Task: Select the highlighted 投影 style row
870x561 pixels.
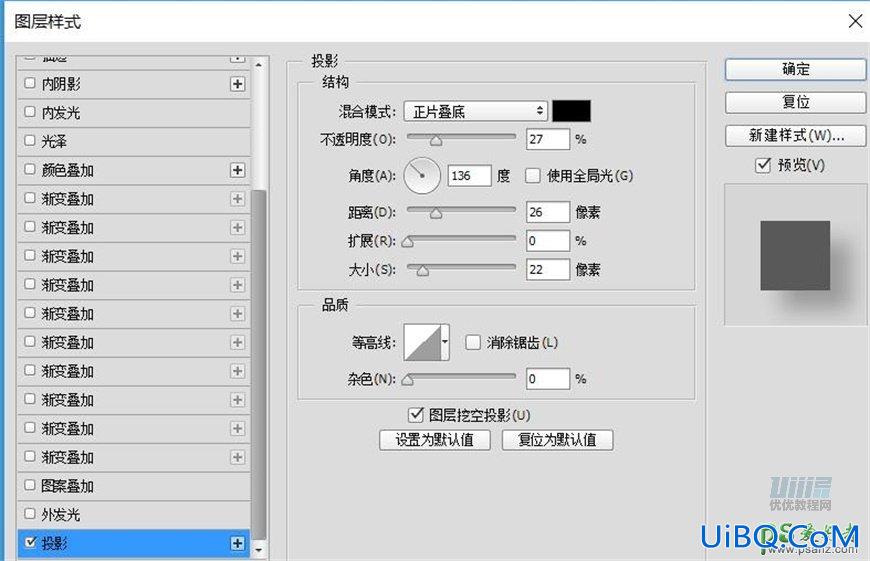Action: (134, 544)
